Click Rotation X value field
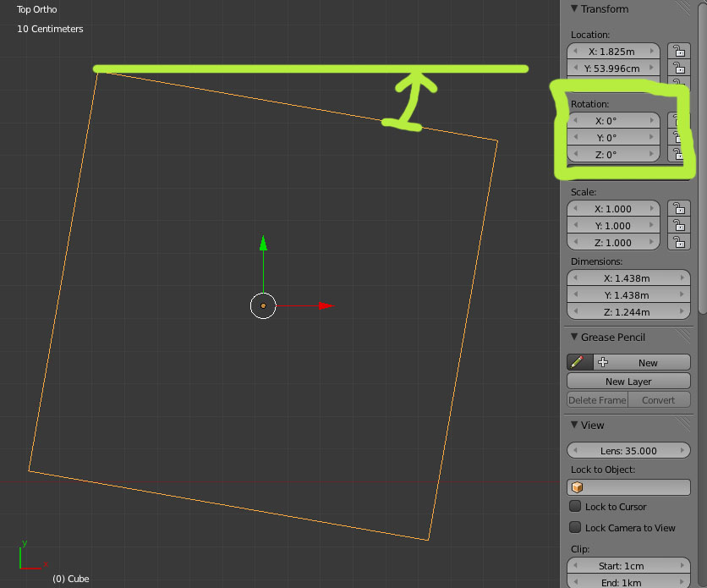 pyautogui.click(x=613, y=120)
